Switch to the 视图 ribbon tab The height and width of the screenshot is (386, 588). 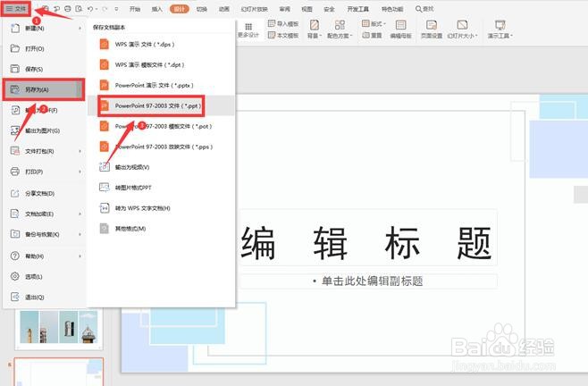pos(307,9)
